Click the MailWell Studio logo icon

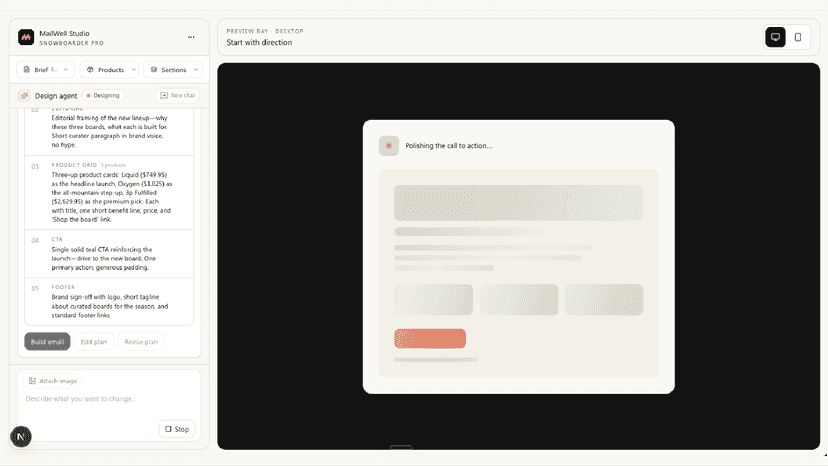pyautogui.click(x=26, y=38)
